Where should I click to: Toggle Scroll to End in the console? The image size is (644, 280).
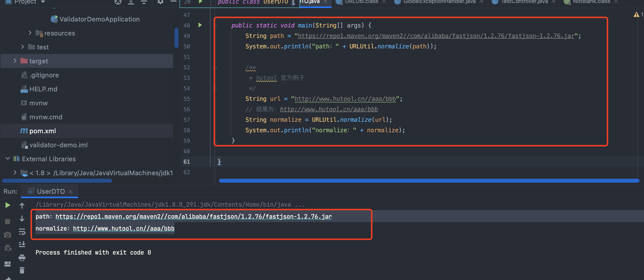pos(22,244)
